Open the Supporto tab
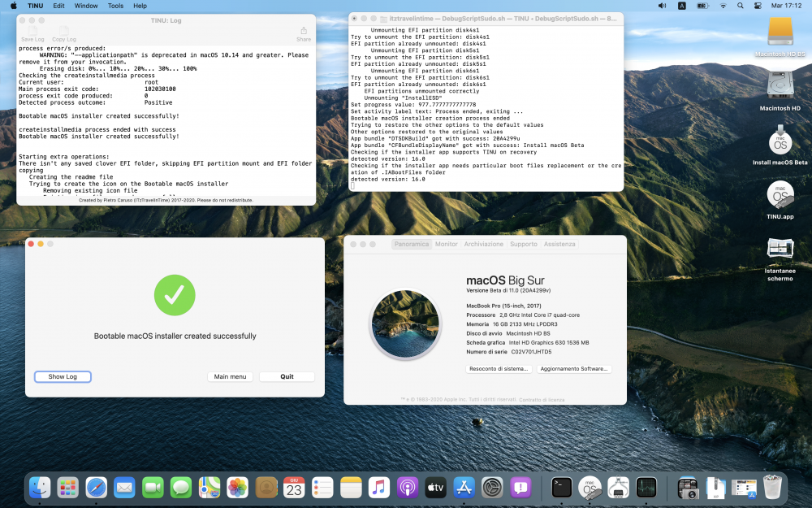This screenshot has height=508, width=812. [524, 244]
